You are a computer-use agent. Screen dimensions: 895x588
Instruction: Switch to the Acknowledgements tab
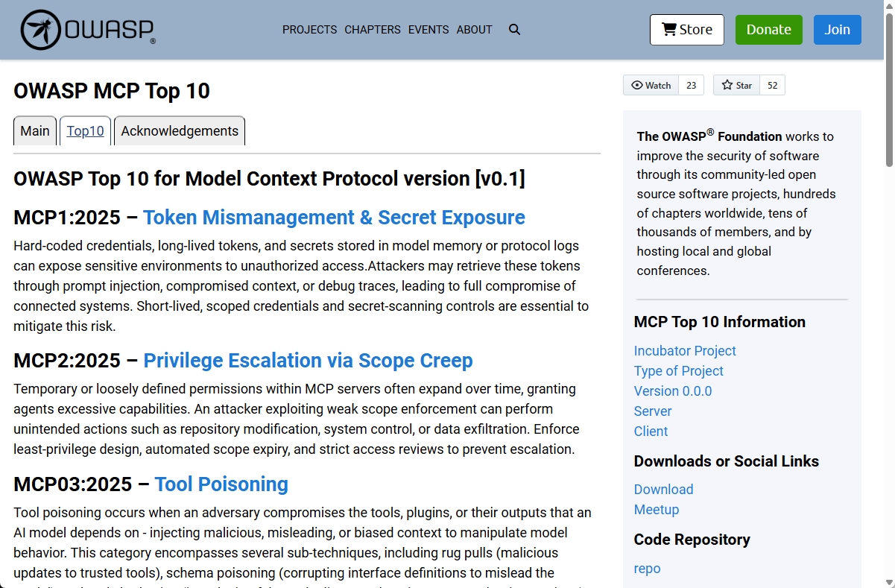click(179, 130)
